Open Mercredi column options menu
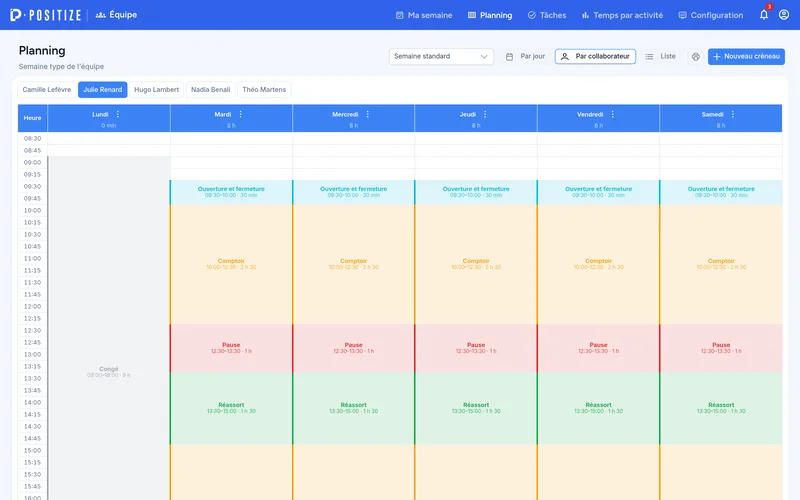 point(368,114)
